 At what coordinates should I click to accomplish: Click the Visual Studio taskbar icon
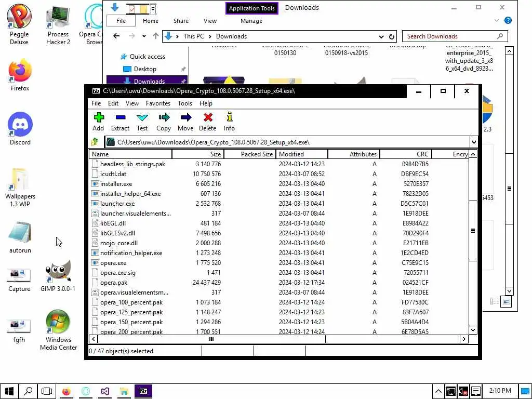pos(105,391)
